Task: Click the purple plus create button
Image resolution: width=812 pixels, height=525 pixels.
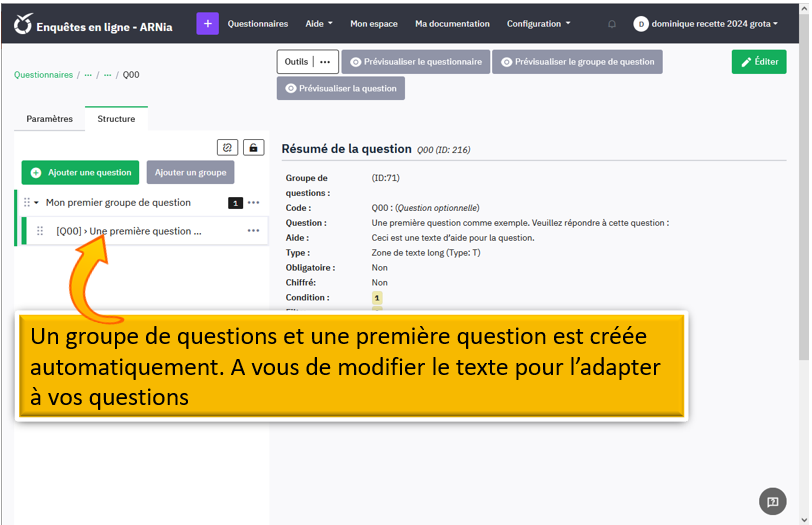Action: pos(207,24)
